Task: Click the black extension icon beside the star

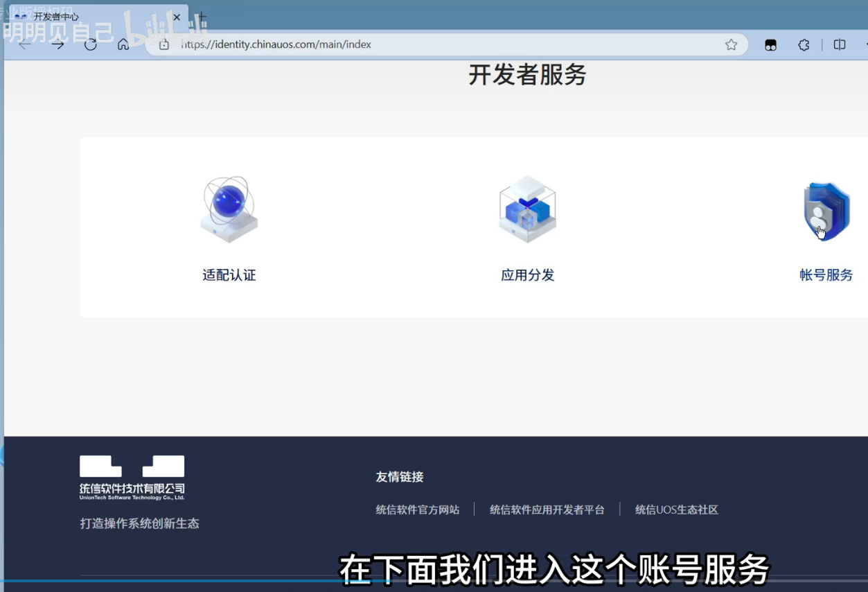Action: 770,45
